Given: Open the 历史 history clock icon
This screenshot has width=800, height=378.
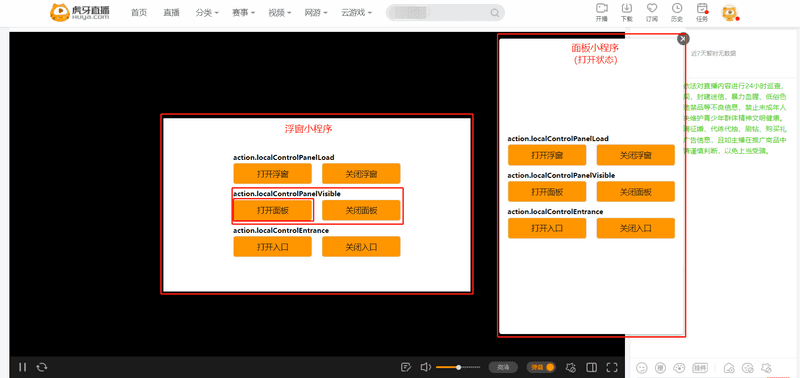Looking at the screenshot, I should [677, 8].
